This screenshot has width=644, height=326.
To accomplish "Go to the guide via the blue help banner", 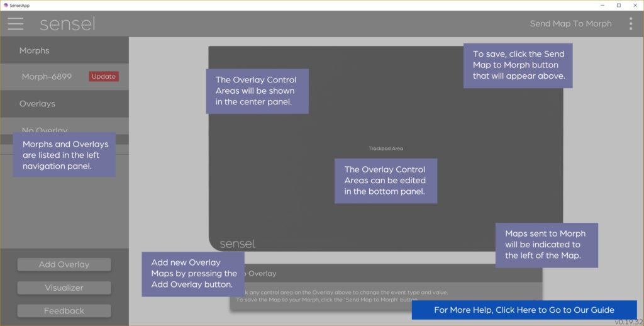I will pyautogui.click(x=524, y=310).
